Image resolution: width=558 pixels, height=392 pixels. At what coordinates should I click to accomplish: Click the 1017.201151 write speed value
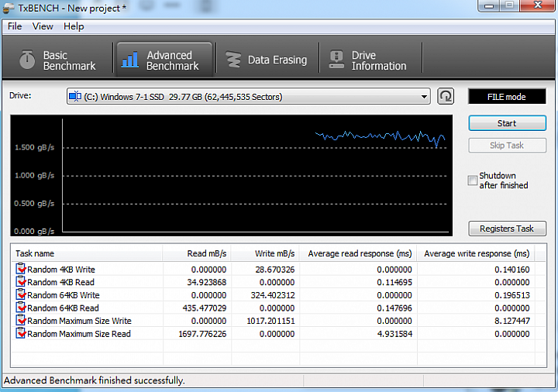click(x=270, y=321)
